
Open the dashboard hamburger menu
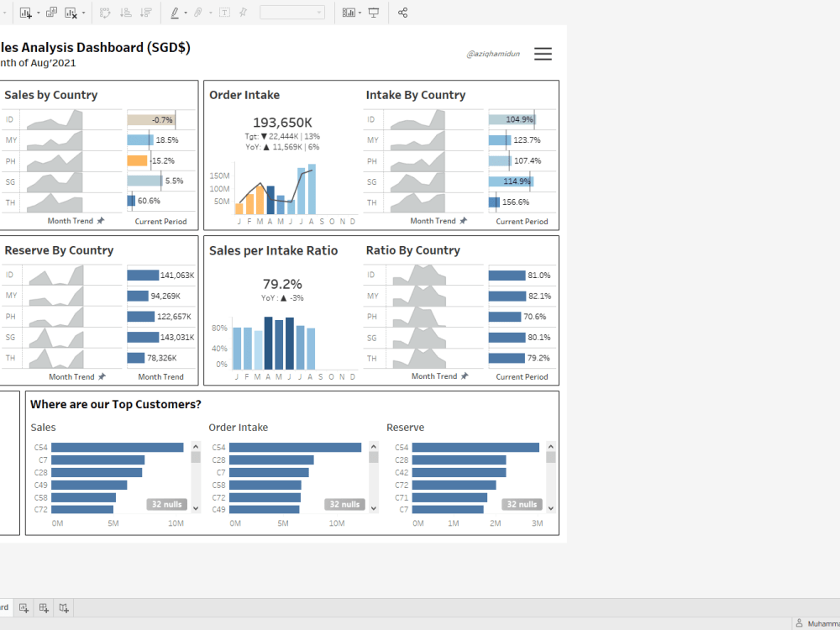[x=543, y=53]
